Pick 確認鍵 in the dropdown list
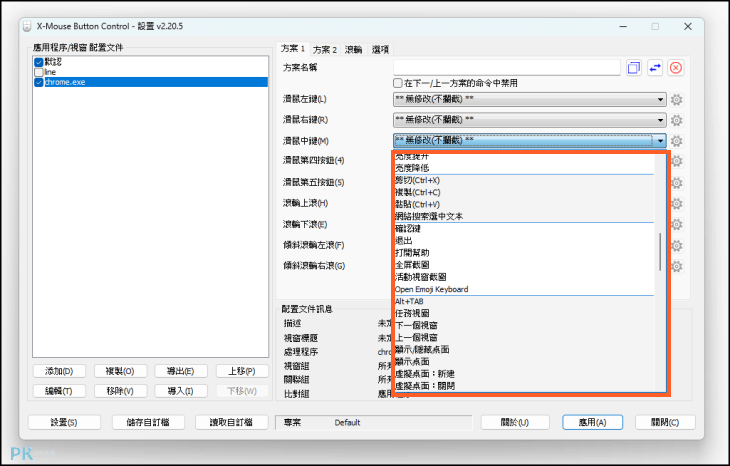Viewport: 730px width, 466px height. [524, 229]
